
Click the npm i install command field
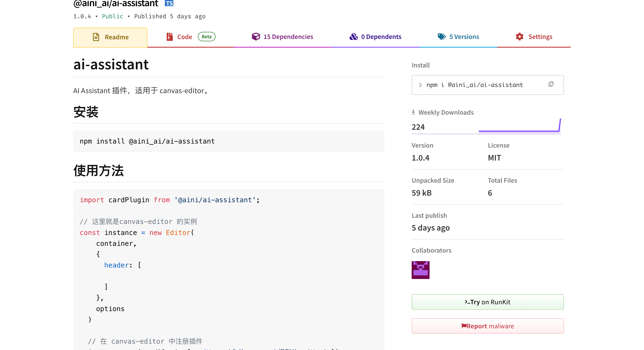474,85
